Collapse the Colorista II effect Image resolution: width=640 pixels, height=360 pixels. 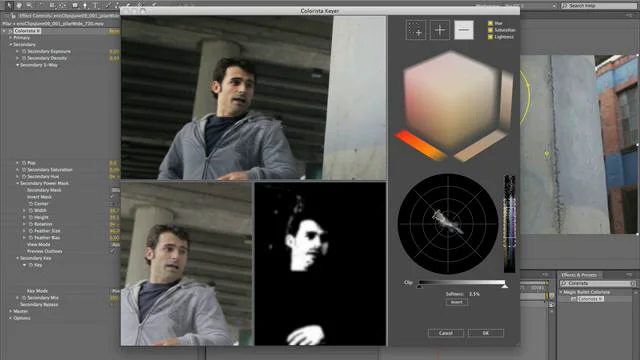click(4, 31)
